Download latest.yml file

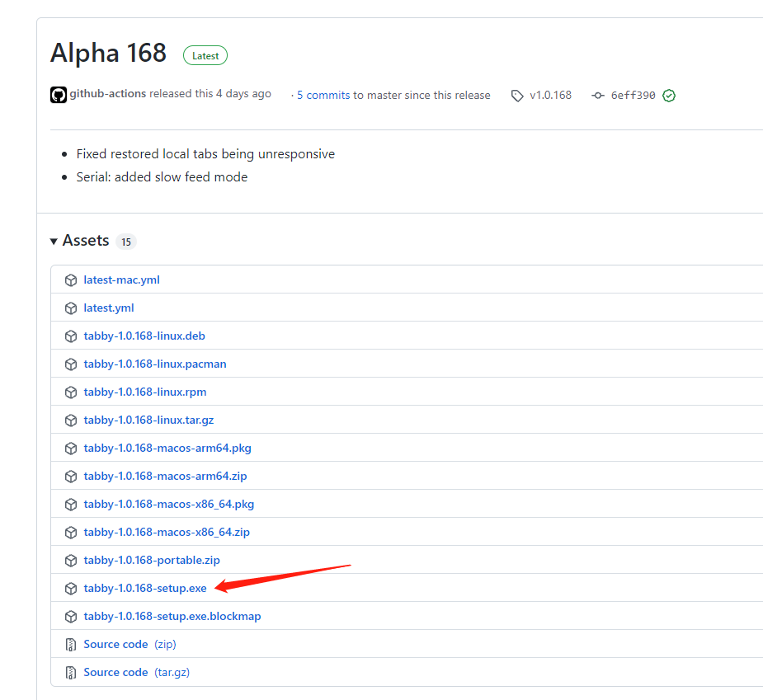pyautogui.click(x=109, y=308)
